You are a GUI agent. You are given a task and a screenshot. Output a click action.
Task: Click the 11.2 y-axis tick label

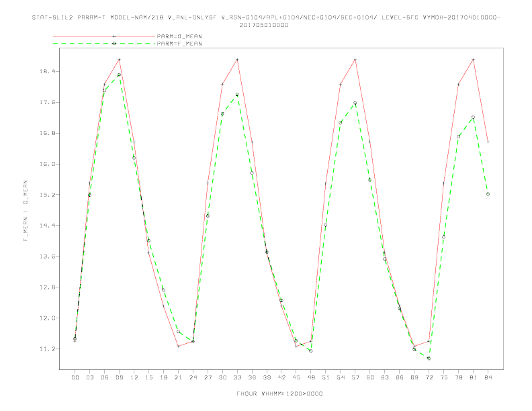click(x=46, y=349)
